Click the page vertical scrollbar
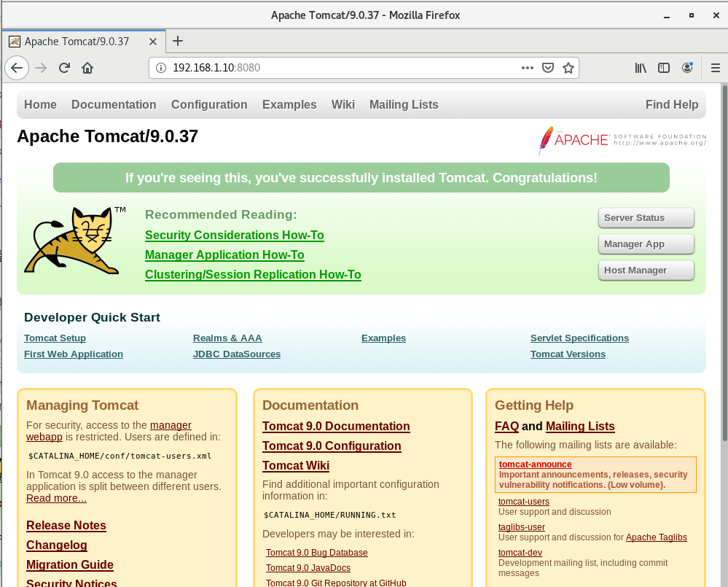728x587 pixels. (725, 263)
